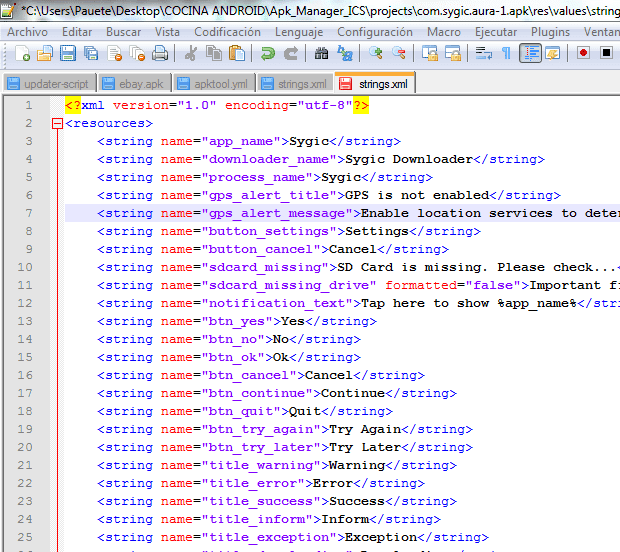The image size is (620, 552).
Task: Open the Replace dialog icon
Action: pos(345,53)
